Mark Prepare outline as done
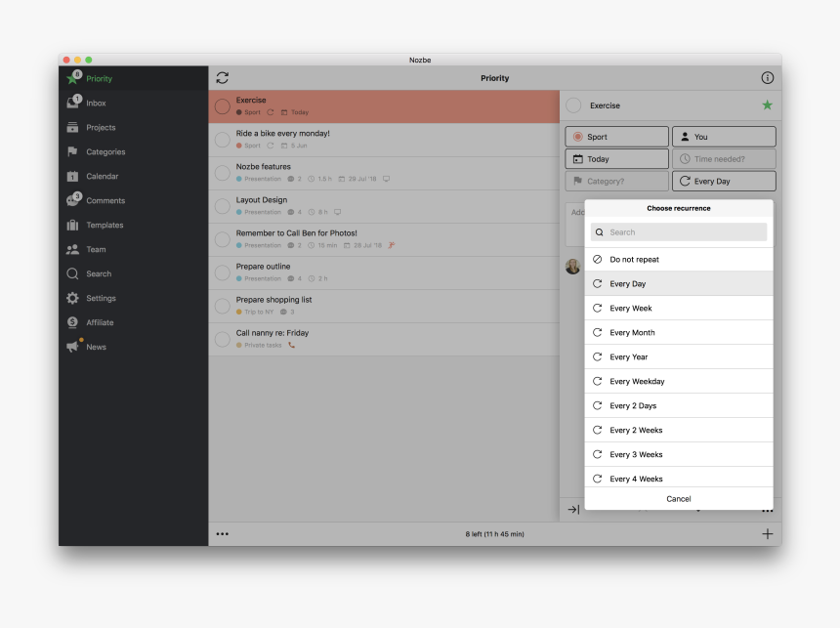 [x=223, y=272]
